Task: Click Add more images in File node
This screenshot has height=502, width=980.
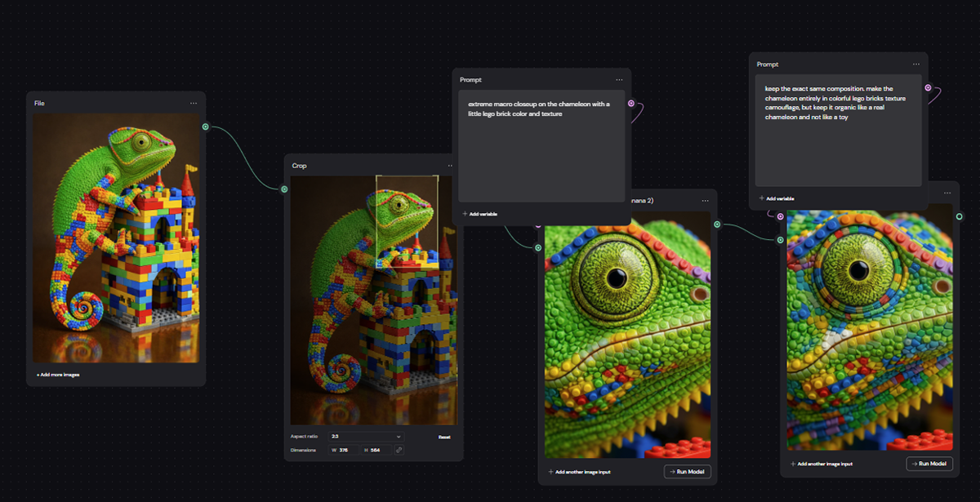Action: click(58, 375)
